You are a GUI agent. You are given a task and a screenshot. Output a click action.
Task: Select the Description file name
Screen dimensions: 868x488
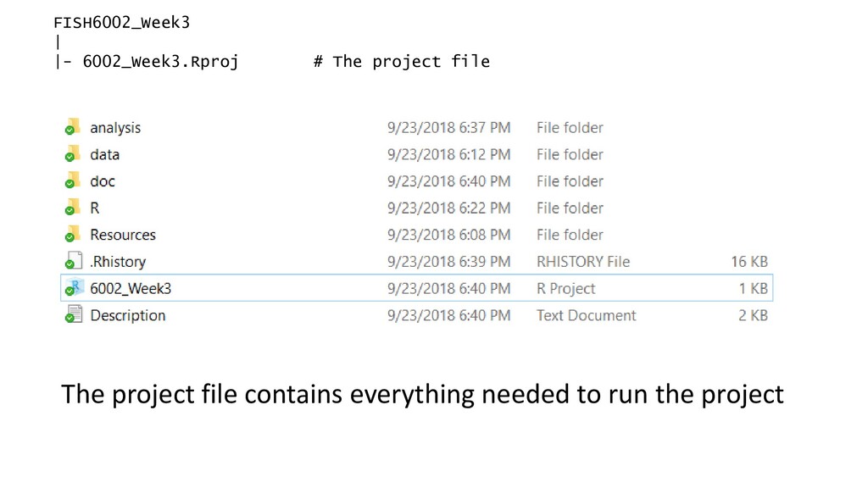[128, 315]
